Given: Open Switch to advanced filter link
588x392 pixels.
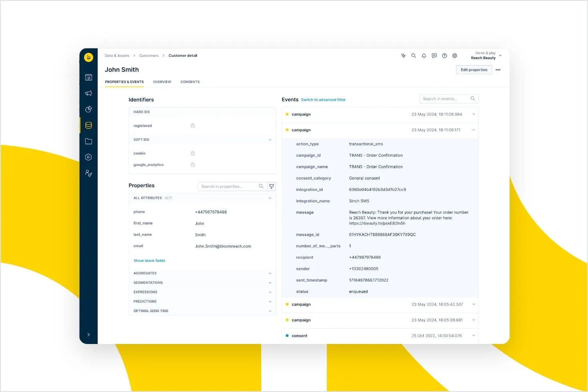Looking at the screenshot, I should pos(323,99).
